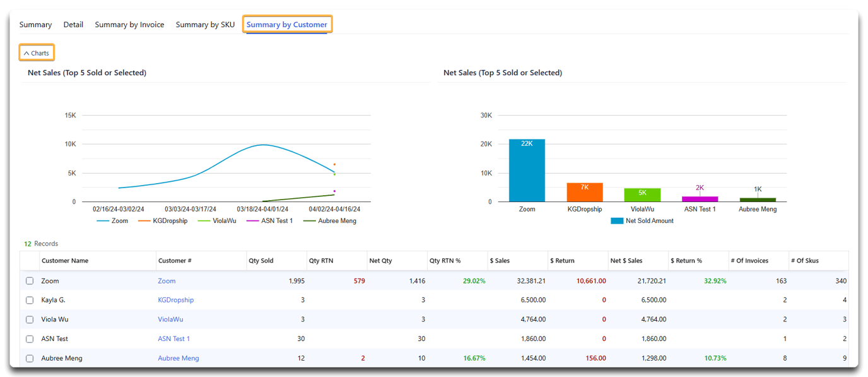Select the Detail tab
The width and height of the screenshot is (868, 377).
(73, 25)
